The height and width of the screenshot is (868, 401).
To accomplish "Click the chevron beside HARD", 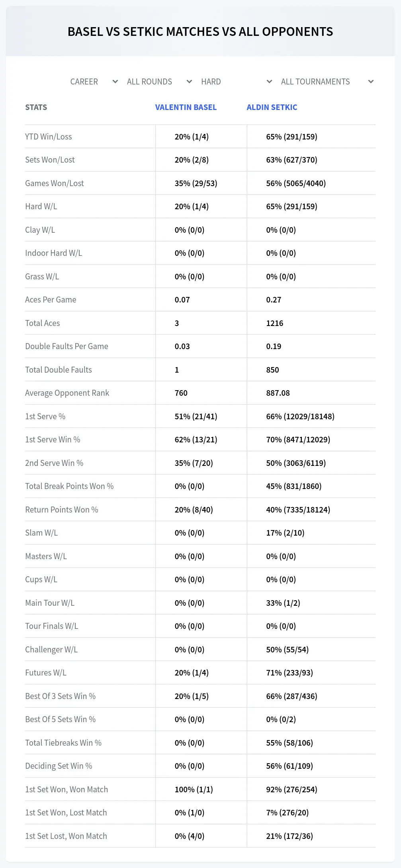I will tap(269, 82).
